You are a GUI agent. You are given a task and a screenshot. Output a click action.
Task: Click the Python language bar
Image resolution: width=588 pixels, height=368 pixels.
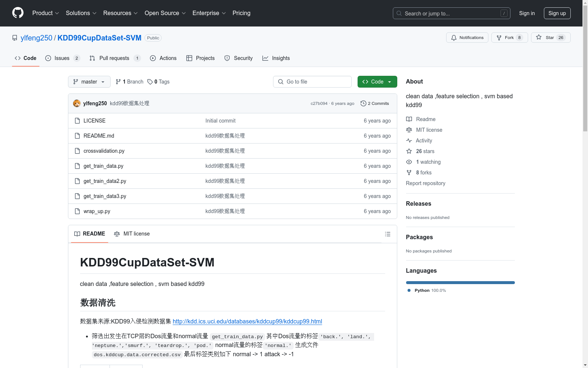click(x=460, y=283)
